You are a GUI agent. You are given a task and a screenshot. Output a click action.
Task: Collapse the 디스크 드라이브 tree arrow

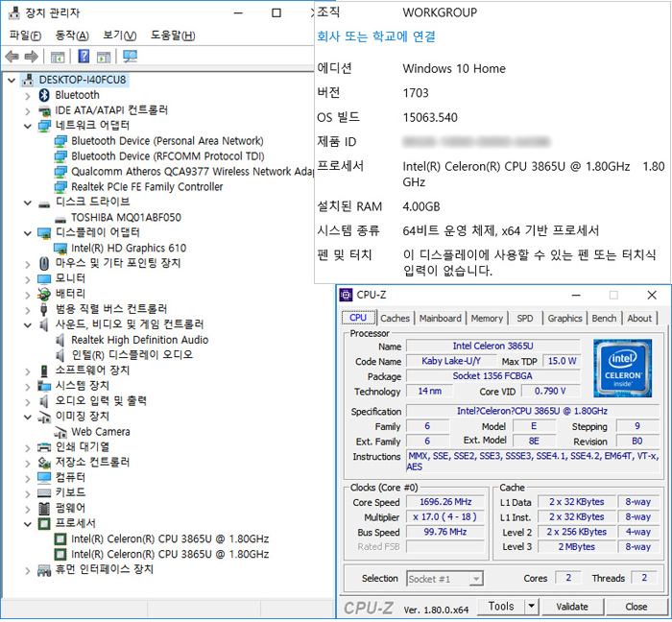pyautogui.click(x=28, y=203)
